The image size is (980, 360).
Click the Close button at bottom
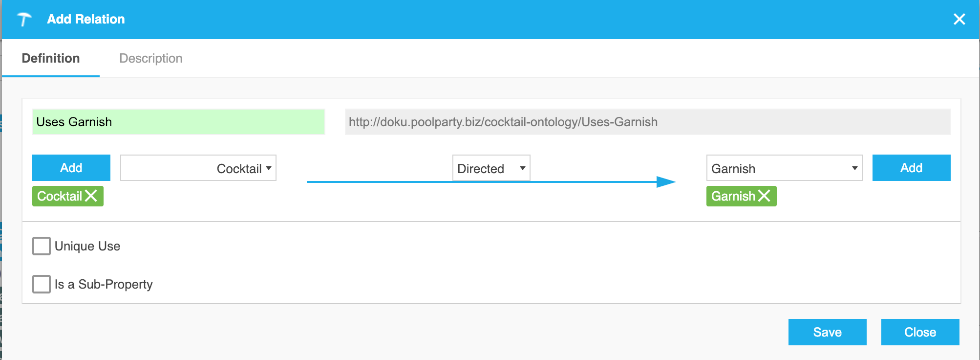pos(920,332)
